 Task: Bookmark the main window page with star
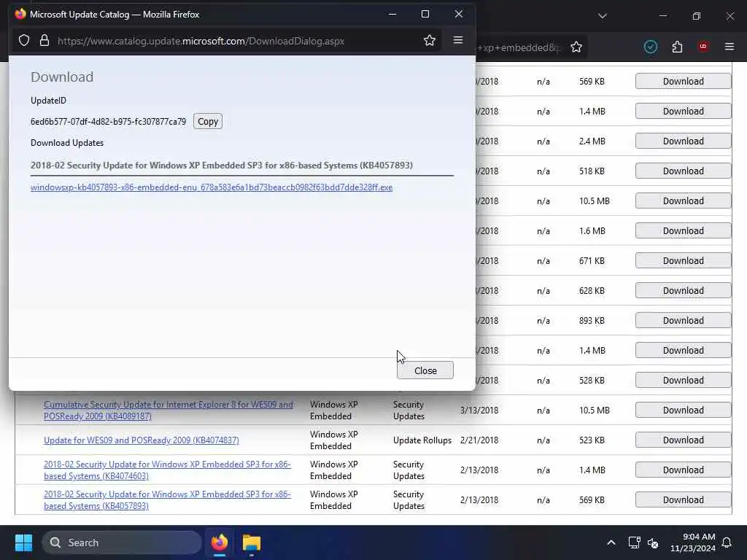pos(576,47)
